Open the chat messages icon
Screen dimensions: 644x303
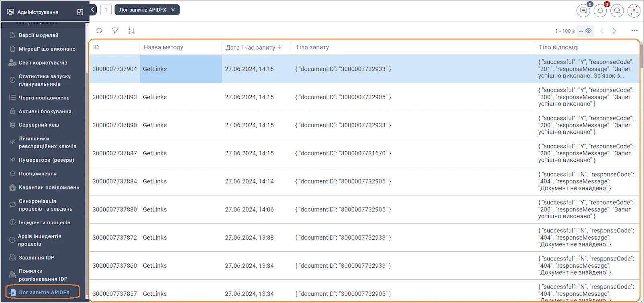[x=583, y=11]
